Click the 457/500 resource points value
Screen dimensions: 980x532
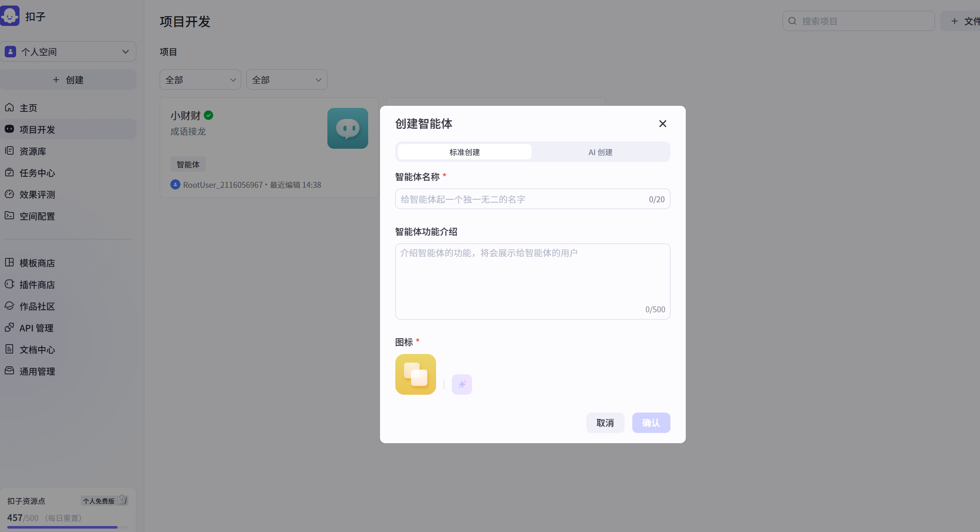[x=23, y=518]
